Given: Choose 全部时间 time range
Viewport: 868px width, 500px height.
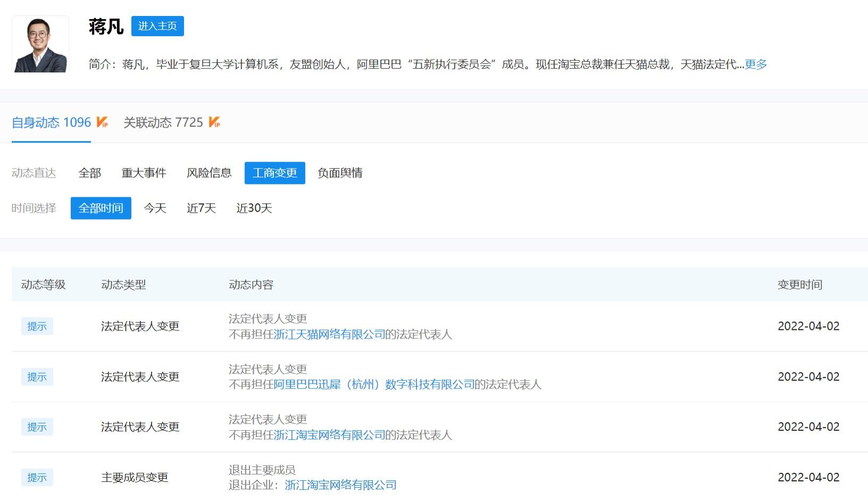Looking at the screenshot, I should [101, 208].
